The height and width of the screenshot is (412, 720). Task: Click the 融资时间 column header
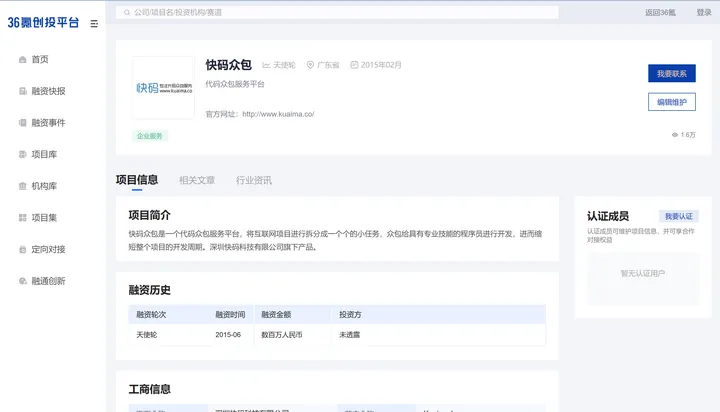(x=230, y=315)
